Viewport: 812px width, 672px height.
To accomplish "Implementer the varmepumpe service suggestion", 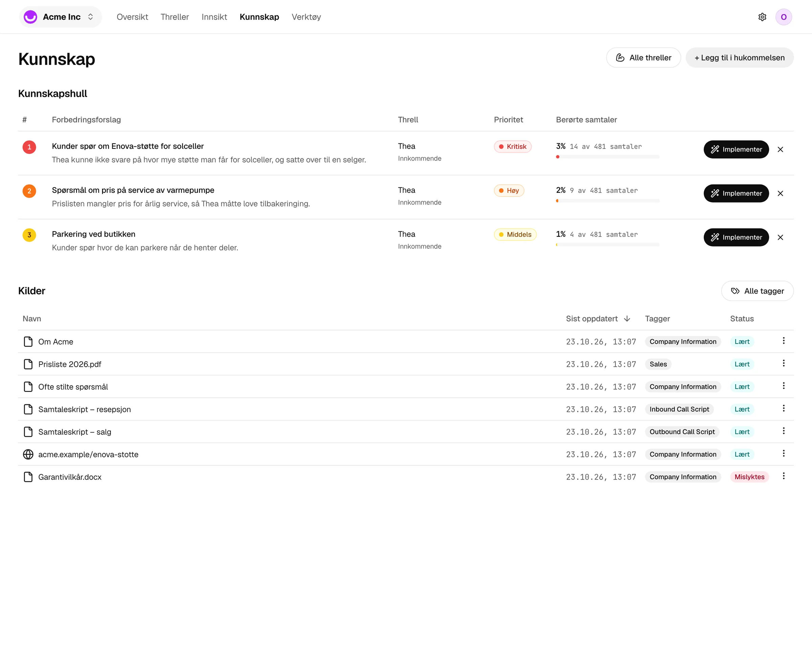I will click(736, 193).
